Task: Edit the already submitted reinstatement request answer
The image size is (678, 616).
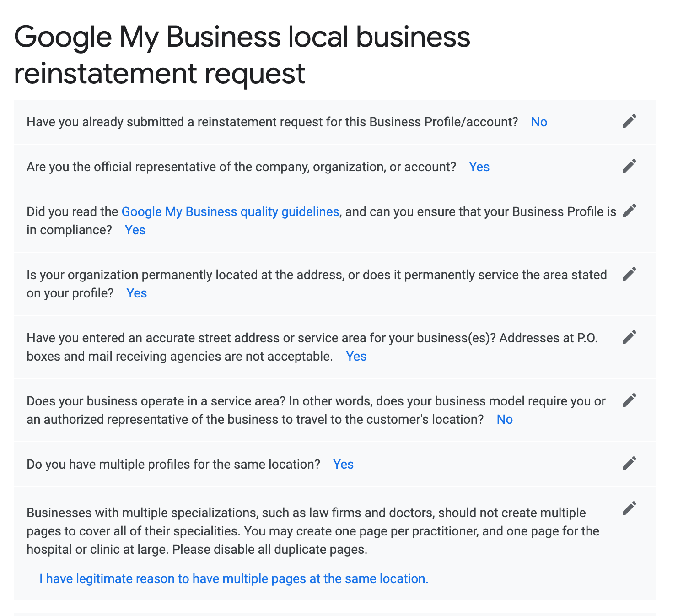Action: (630, 121)
